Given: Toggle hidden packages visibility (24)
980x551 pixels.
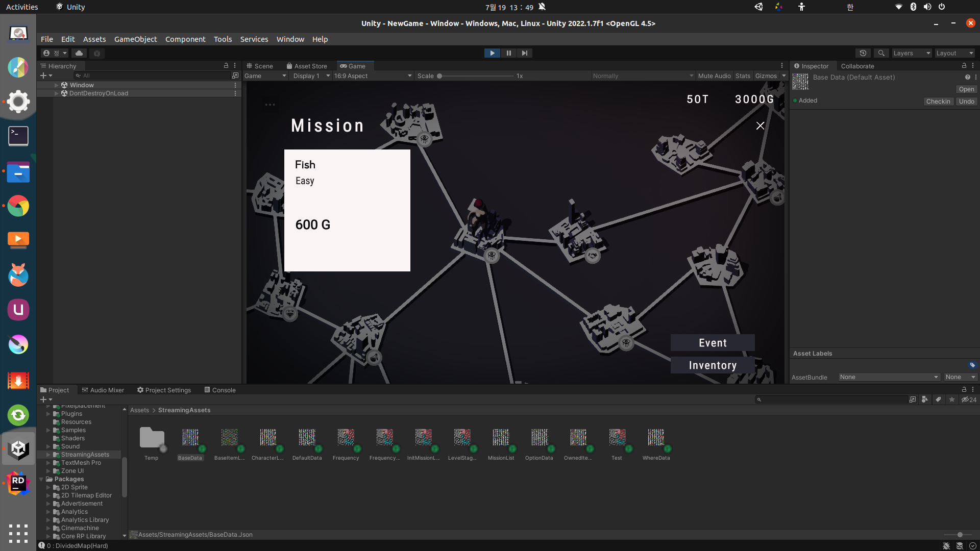Looking at the screenshot, I should [x=969, y=399].
